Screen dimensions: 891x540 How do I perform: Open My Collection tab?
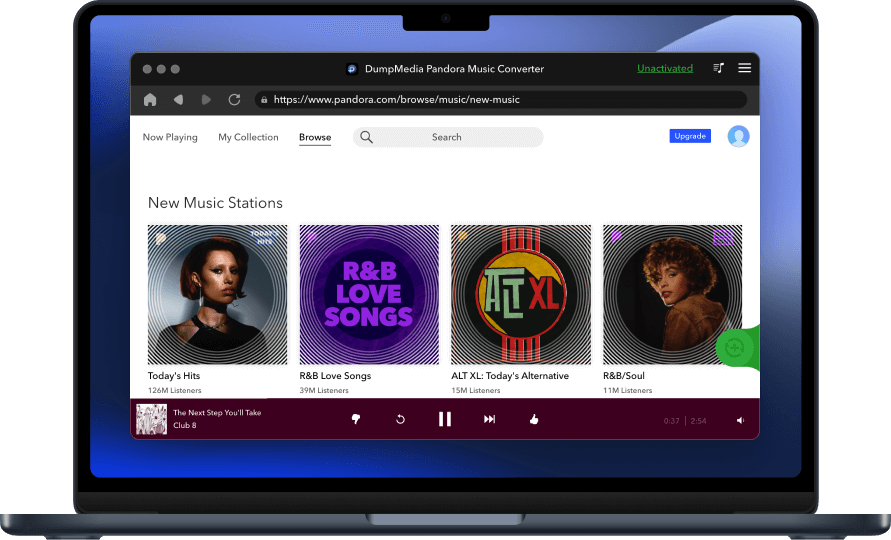pyautogui.click(x=248, y=137)
